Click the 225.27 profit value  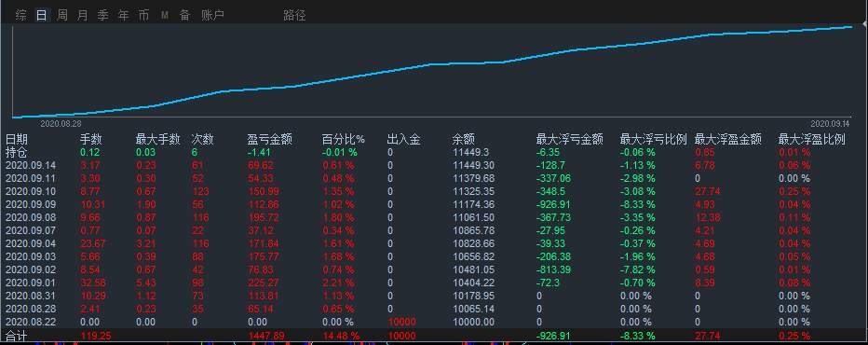click(x=264, y=283)
